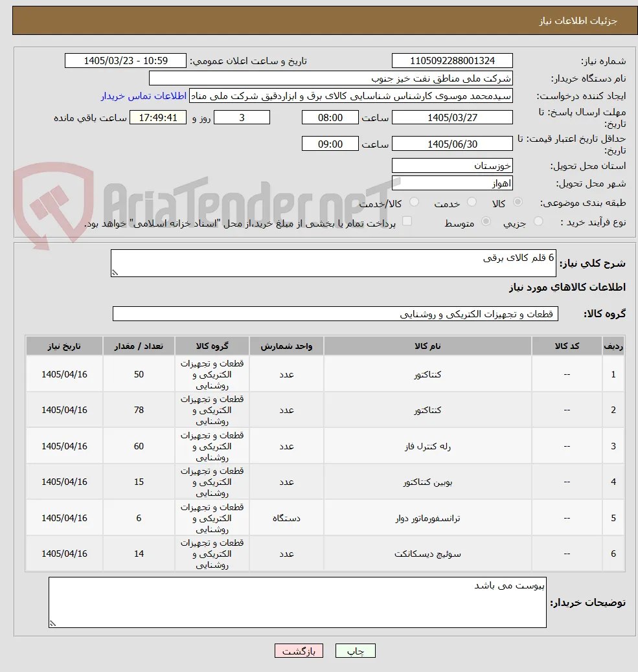The height and width of the screenshot is (672, 638).
Task: Click the validity time field 09:00
Action: pyautogui.click(x=330, y=144)
